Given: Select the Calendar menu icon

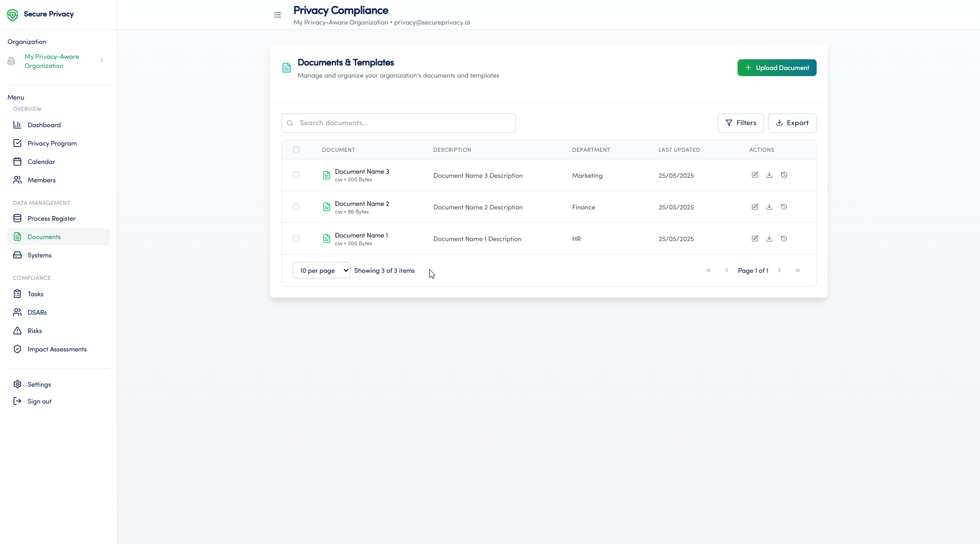Looking at the screenshot, I should coord(17,161).
